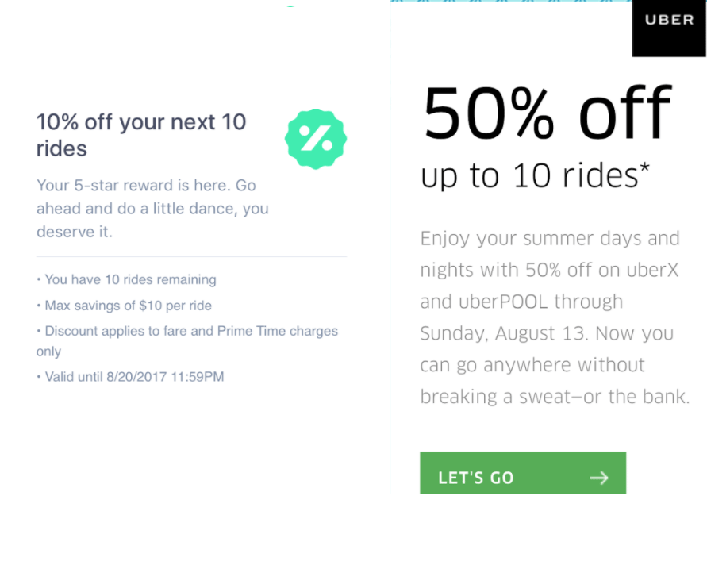Click 'up to 10 rides*' subheading
Viewport: 707px width, 588px height.
(x=534, y=175)
